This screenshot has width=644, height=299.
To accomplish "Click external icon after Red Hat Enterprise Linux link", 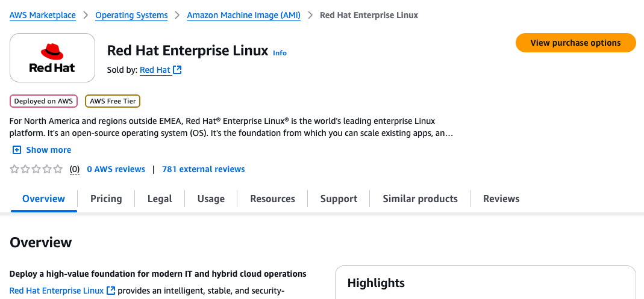I will pos(111,291).
